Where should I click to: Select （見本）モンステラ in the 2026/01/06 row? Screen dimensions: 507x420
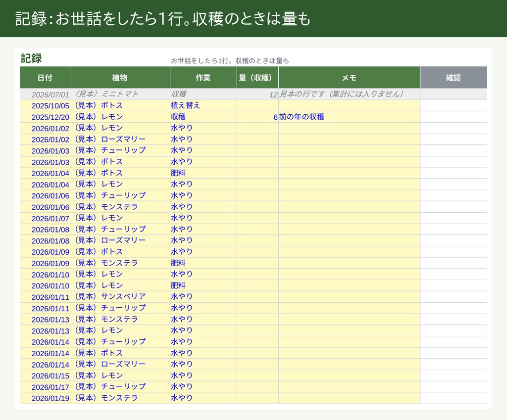tap(120, 207)
